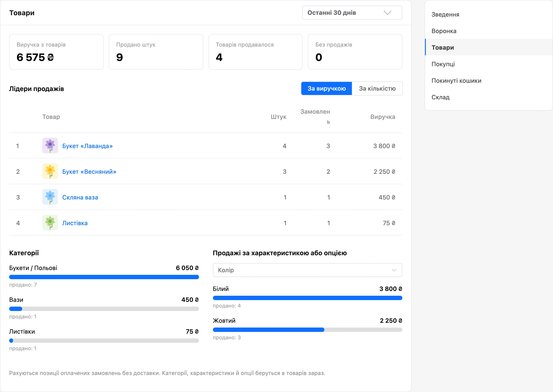Viewport: 553px width, 392px height.
Task: Click the chevron in the period selector
Action: (x=387, y=13)
